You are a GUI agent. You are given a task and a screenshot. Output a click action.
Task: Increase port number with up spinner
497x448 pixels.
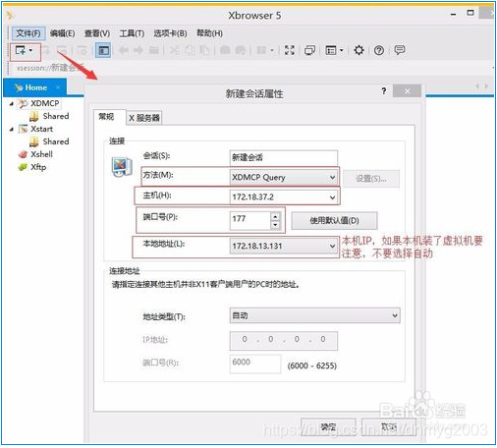275,217
